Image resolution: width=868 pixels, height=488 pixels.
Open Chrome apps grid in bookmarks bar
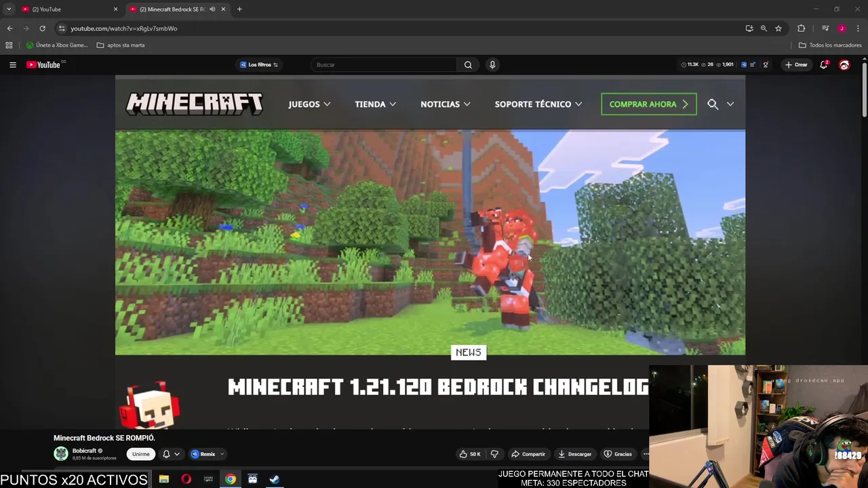[x=9, y=45]
